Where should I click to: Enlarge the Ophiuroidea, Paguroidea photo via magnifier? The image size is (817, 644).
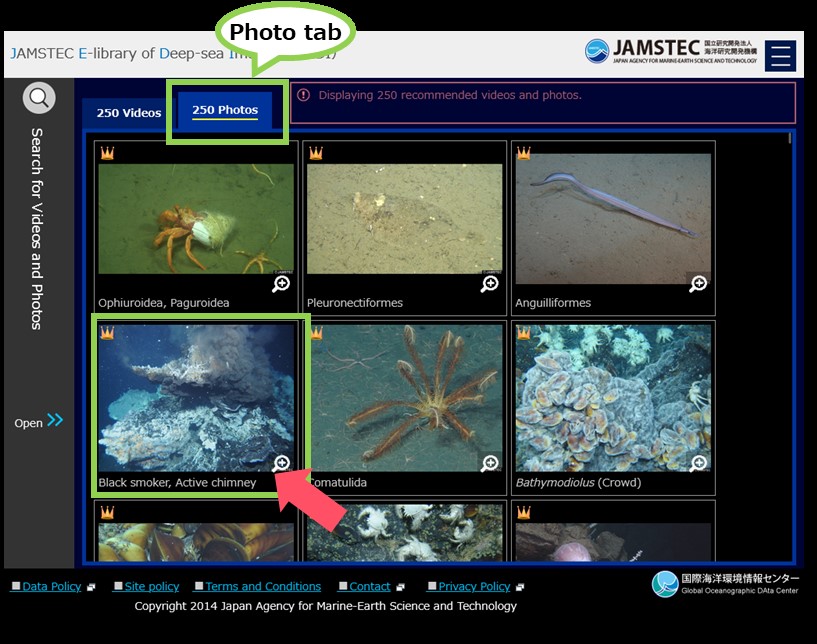pyautogui.click(x=281, y=284)
